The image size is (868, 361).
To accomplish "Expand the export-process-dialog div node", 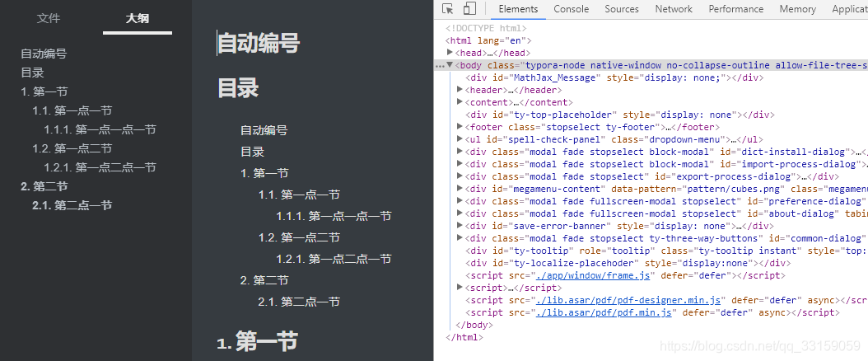I will pos(460,176).
